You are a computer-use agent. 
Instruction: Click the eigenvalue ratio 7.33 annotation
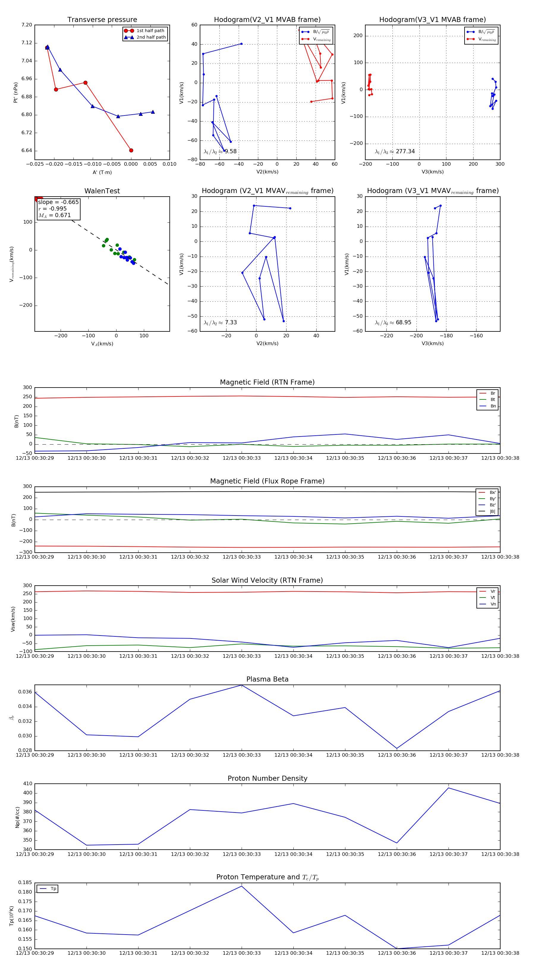point(220,323)
